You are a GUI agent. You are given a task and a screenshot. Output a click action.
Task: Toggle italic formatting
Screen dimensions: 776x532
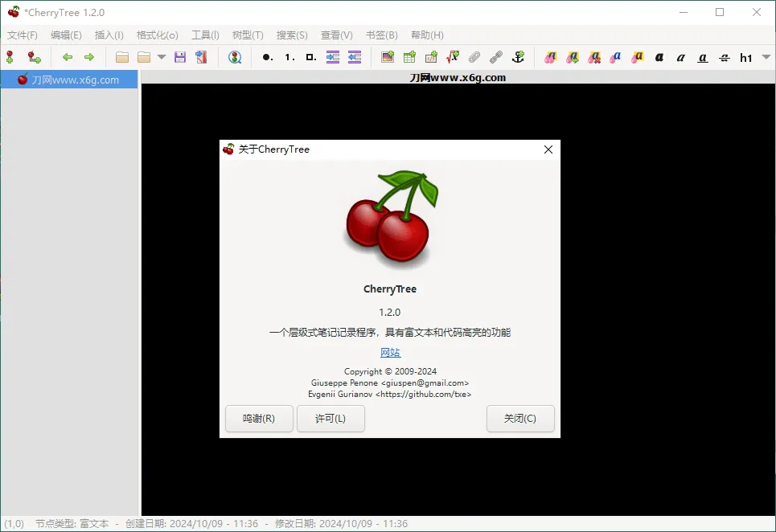point(681,57)
